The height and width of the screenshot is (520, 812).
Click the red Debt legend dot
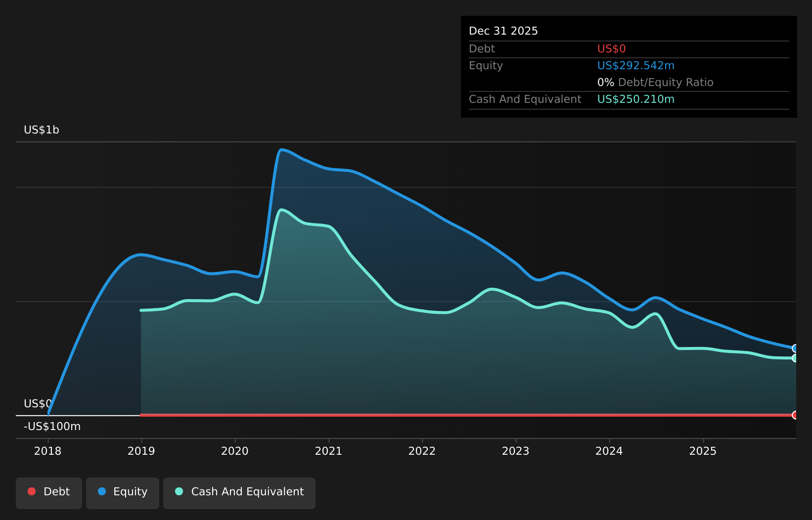coord(32,491)
